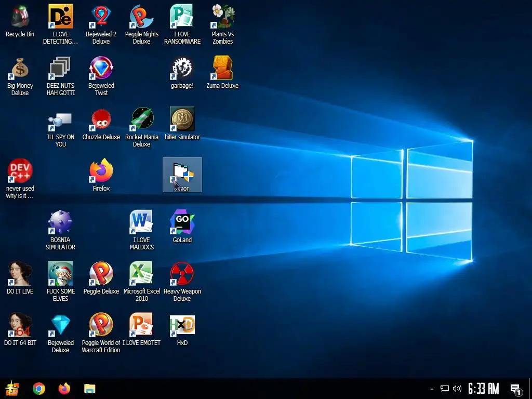532x399 pixels.
Task: Select the HxD hex editor icon
Action: [182, 325]
